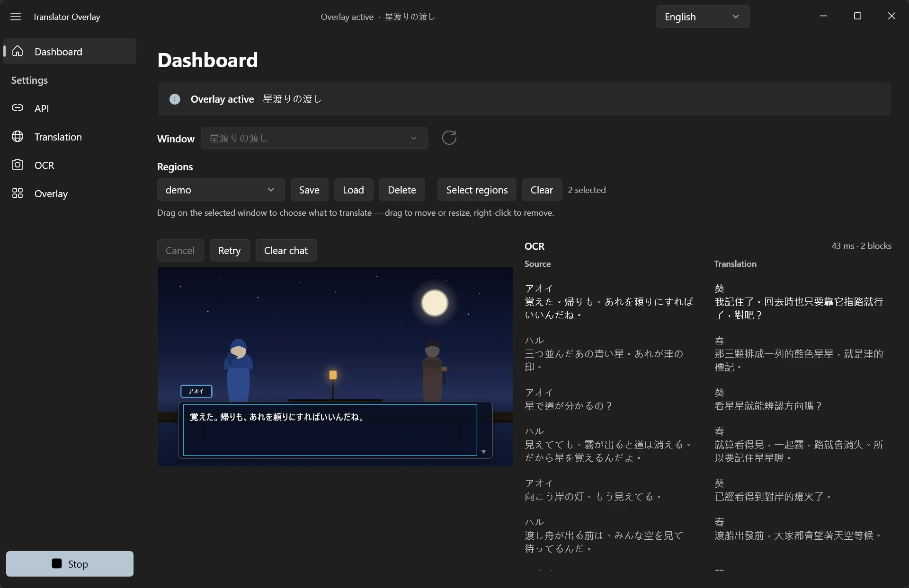
Task: Click the Cancel button
Action: coord(180,250)
